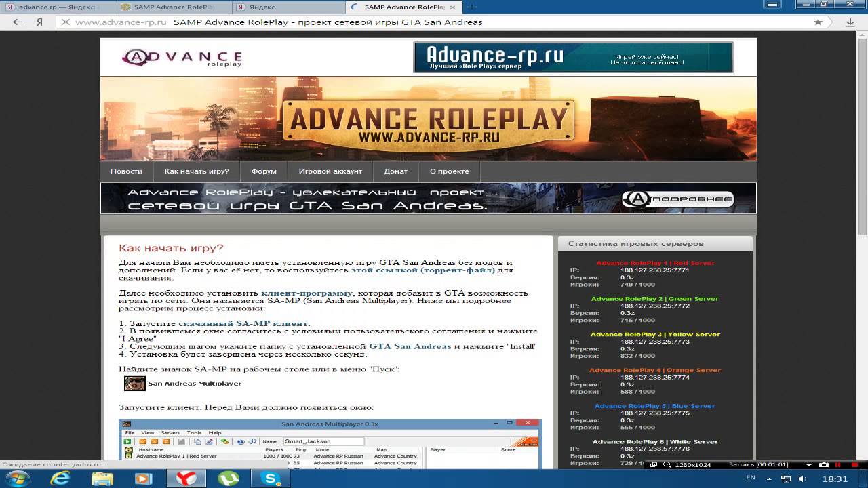The height and width of the screenshot is (488, 868).
Task: Open Skype from the taskbar
Action: coord(272,479)
